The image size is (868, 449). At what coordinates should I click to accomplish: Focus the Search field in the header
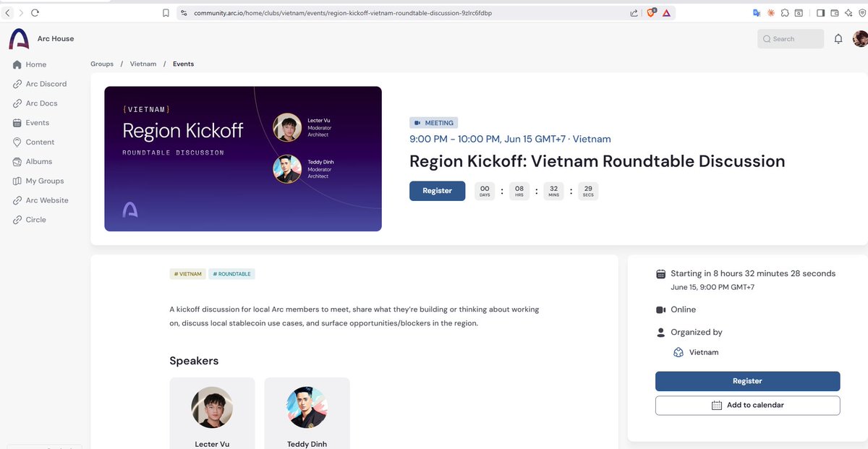point(791,39)
